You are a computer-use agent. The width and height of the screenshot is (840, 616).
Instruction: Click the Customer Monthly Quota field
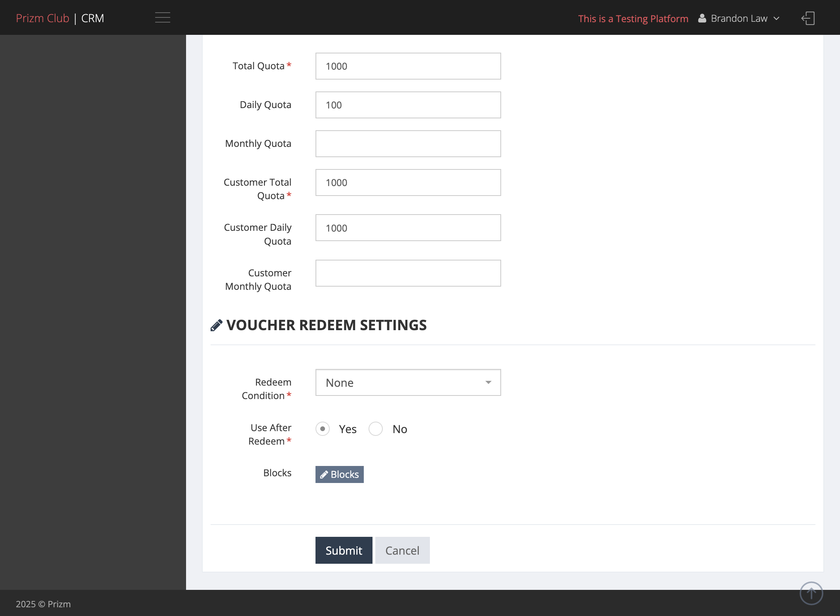(x=408, y=273)
